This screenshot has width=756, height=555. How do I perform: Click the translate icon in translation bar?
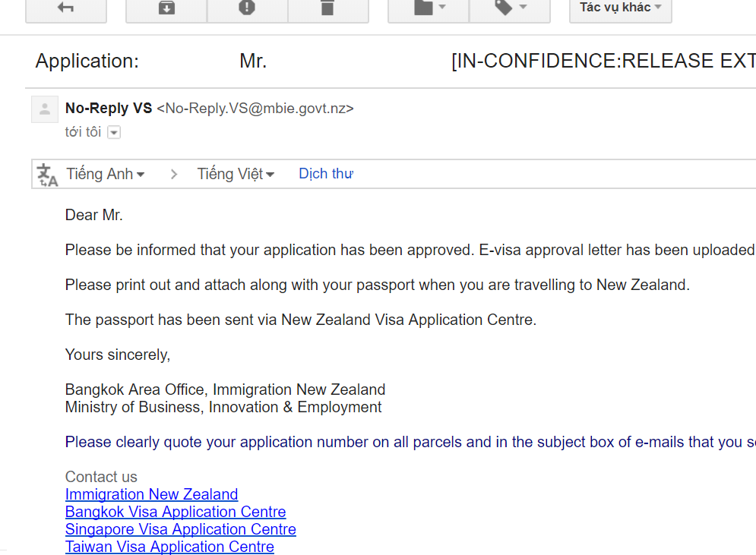47,175
